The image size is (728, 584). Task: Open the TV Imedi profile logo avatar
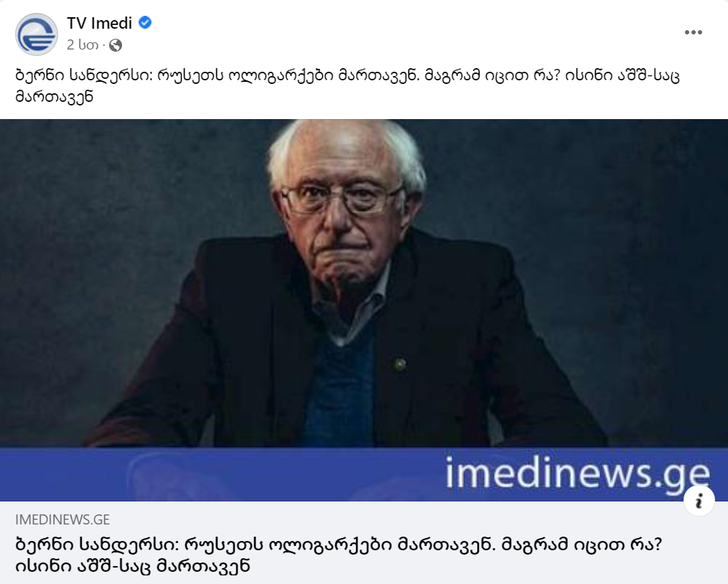click(36, 34)
